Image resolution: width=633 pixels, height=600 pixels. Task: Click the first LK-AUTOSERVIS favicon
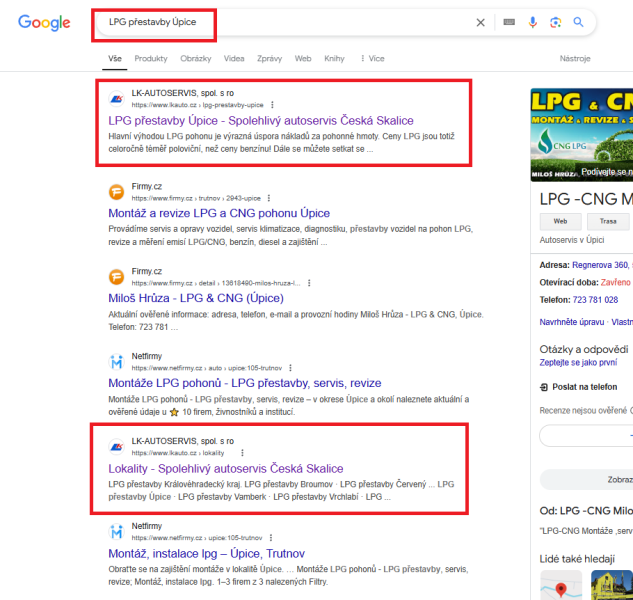coord(117,99)
